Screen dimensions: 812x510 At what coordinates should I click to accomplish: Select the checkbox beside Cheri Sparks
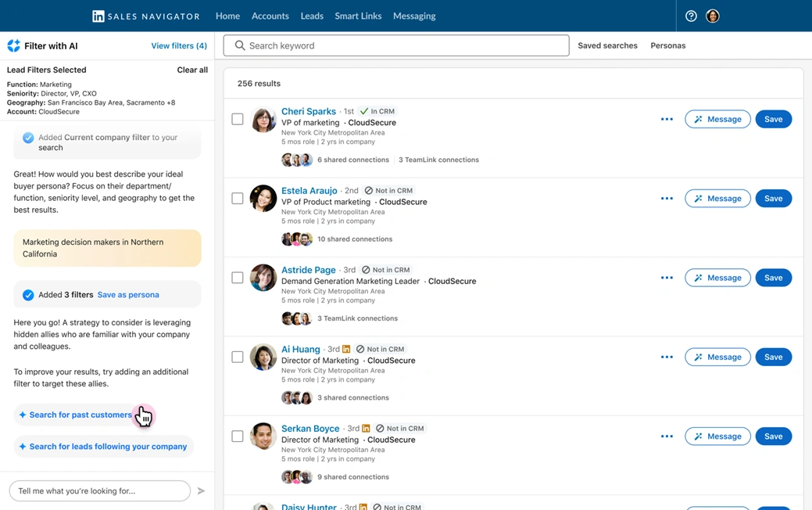point(237,119)
